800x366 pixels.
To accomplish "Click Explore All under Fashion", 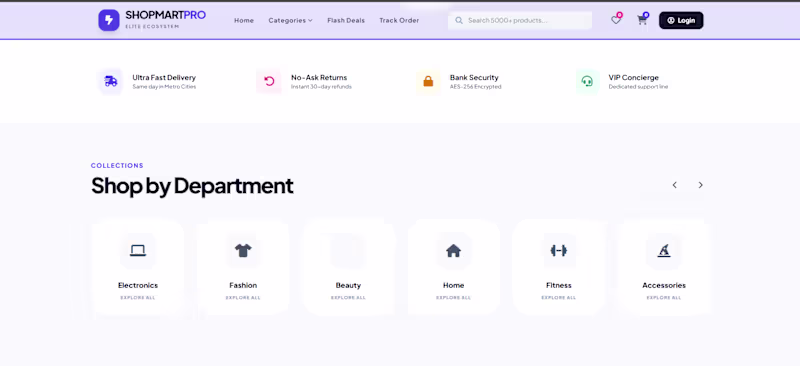I will (243, 298).
